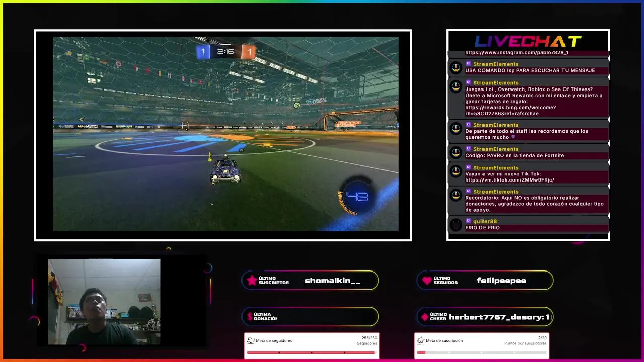
Task: Click the avatar beside the Recordatorio message
Action: 456,195
